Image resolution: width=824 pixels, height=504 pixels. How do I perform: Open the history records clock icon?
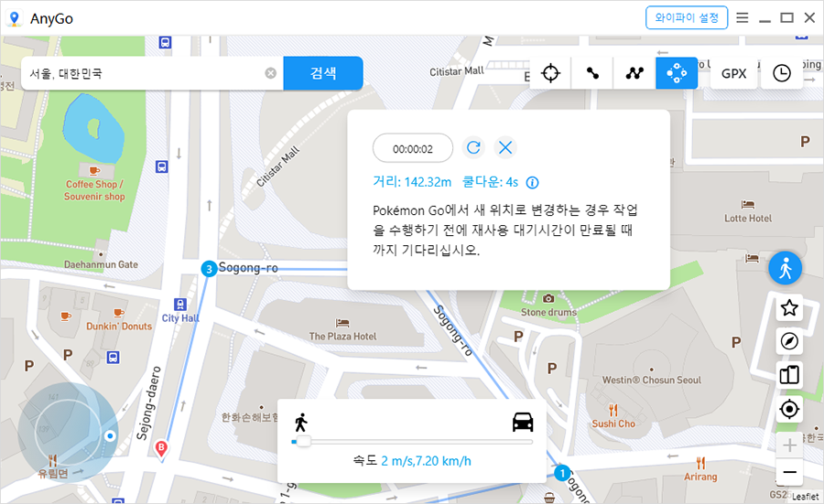(x=781, y=73)
